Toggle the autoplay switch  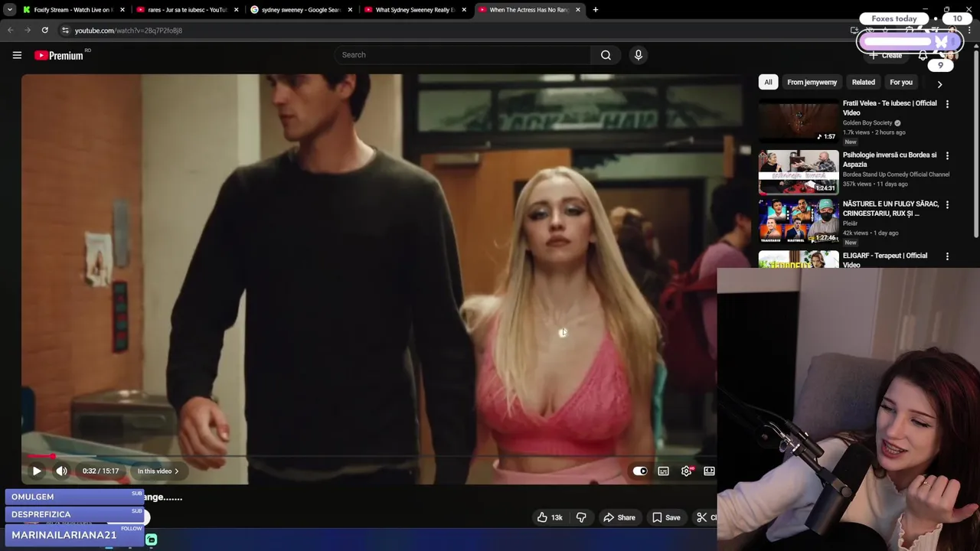pyautogui.click(x=640, y=471)
